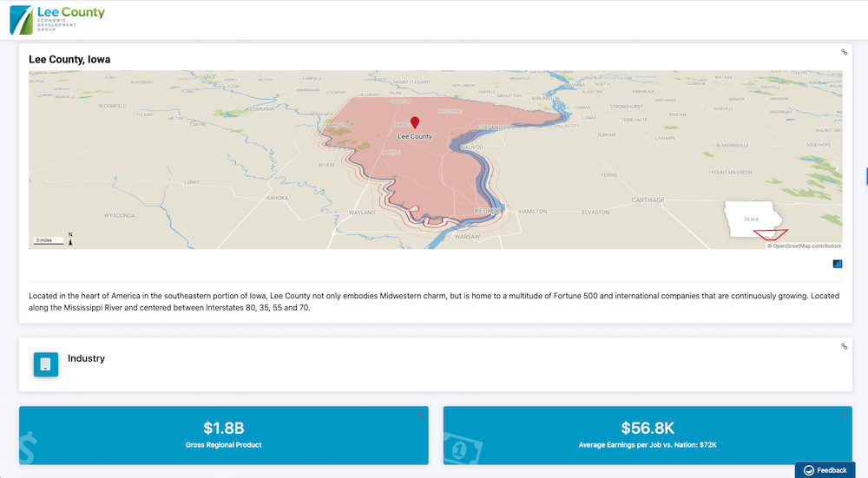Click the red location pin on the map

[415, 123]
